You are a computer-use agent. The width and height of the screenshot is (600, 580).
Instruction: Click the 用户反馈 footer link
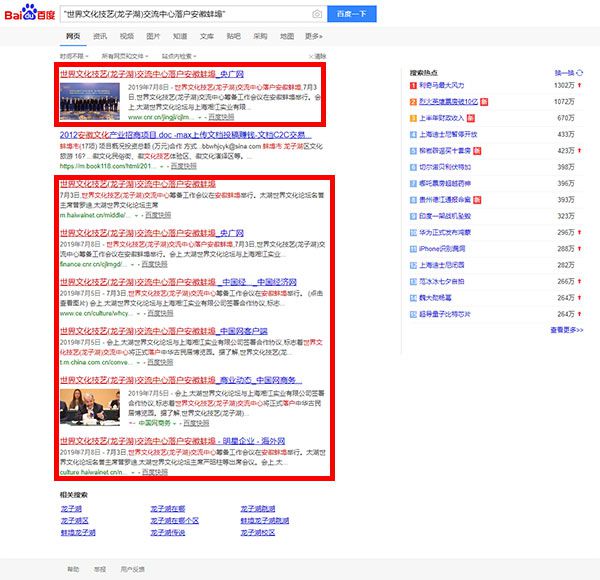pos(132,569)
